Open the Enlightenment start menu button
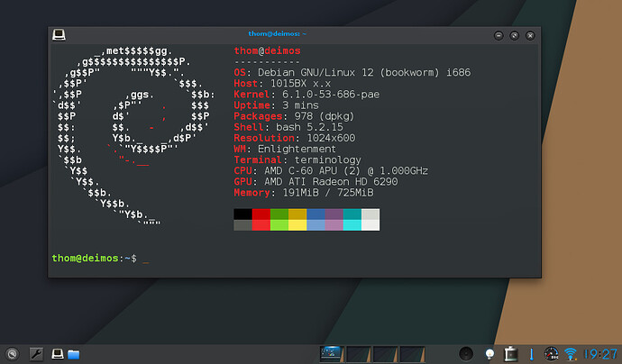The image size is (622, 364). 13,354
